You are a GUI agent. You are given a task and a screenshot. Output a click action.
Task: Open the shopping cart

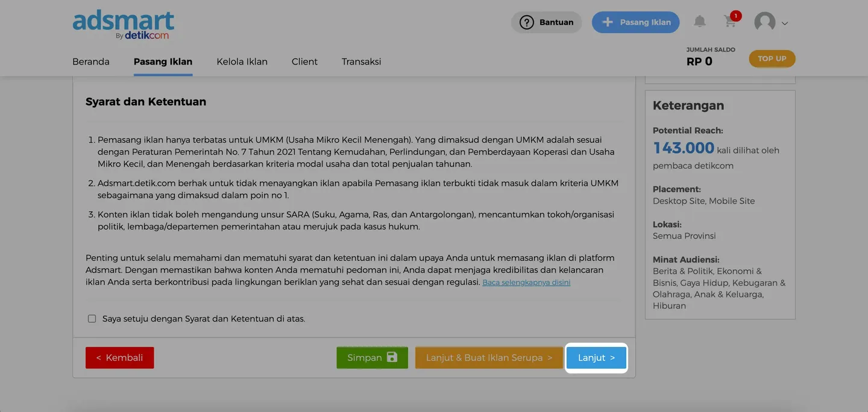[731, 22]
